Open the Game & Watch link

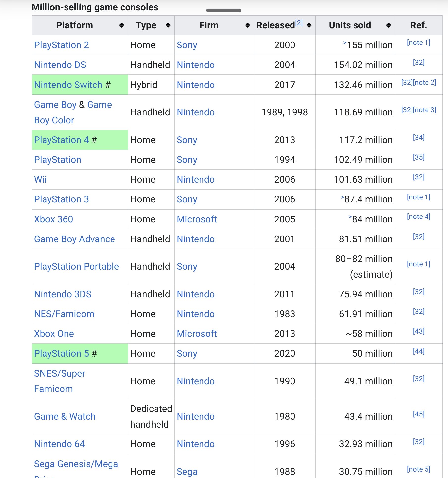tap(65, 416)
